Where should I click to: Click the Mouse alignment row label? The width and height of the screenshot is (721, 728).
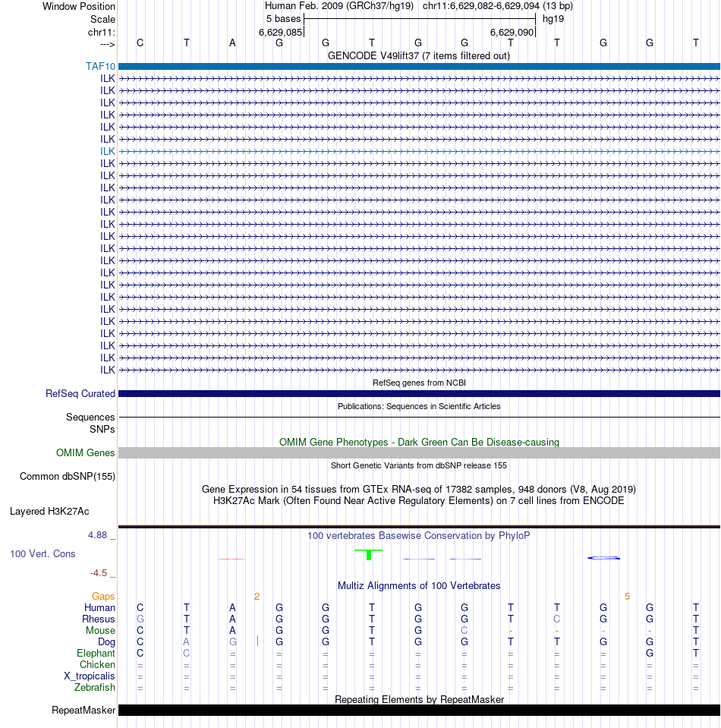(100, 631)
